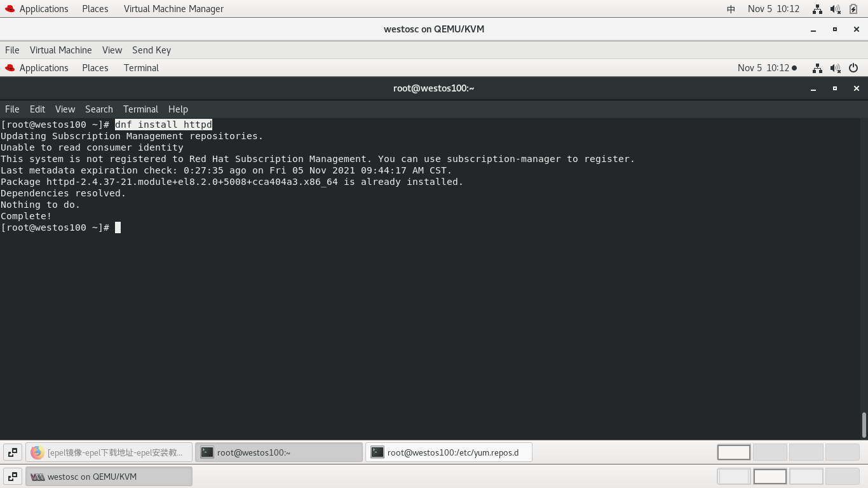The height and width of the screenshot is (488, 868).
Task: Select the westosc on QEMU/KVM taskbar entry
Action: [108, 476]
